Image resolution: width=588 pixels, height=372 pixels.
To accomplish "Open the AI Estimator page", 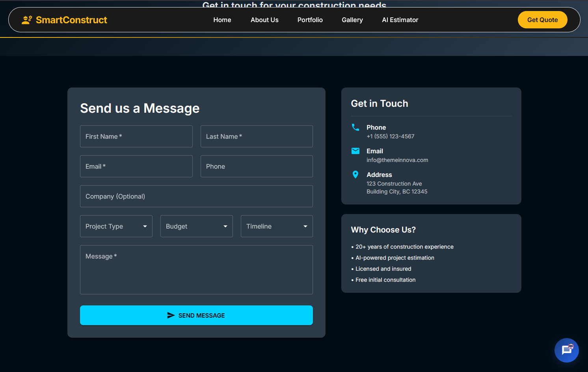I will pos(400,20).
